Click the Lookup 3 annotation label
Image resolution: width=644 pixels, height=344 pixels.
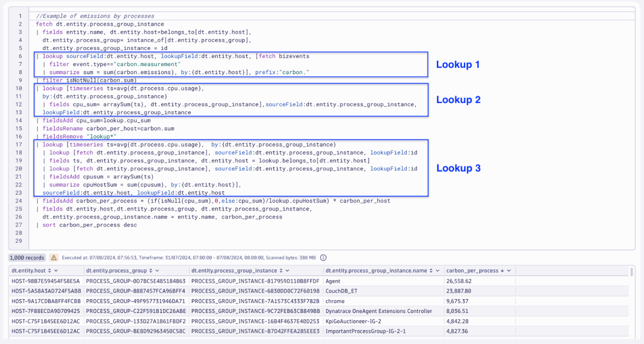click(x=458, y=168)
